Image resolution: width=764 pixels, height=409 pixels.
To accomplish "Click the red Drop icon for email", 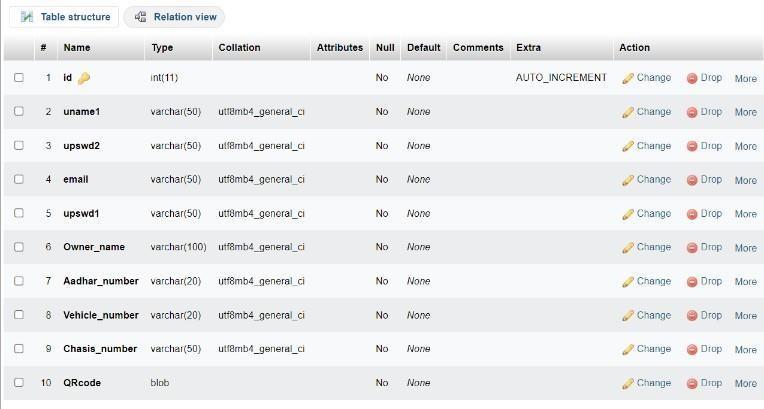I will [692, 180].
